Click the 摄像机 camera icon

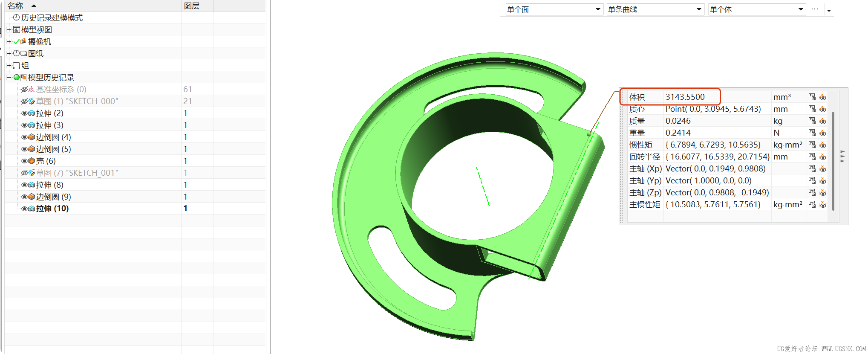coord(23,41)
